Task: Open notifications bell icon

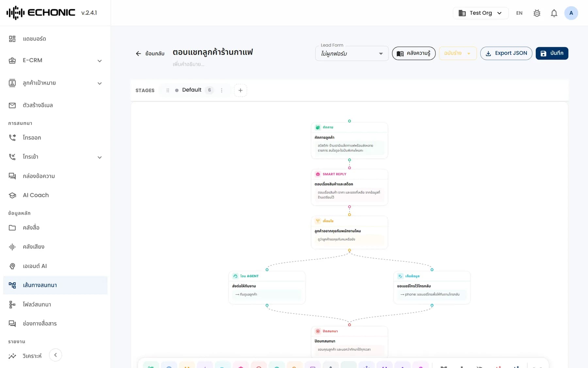Action: 554,13
